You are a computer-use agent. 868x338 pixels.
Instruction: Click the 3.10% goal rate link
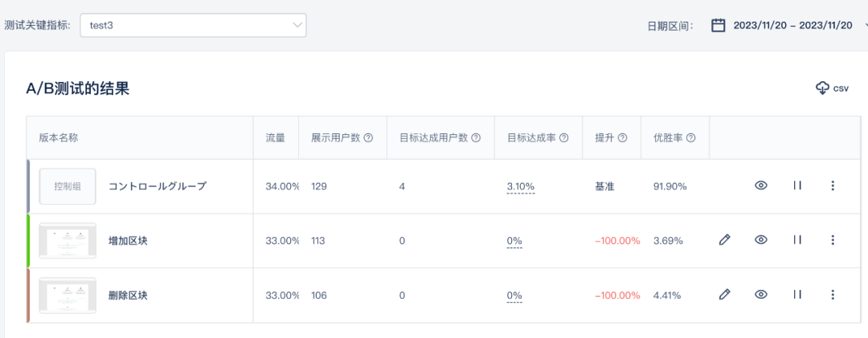(x=520, y=186)
